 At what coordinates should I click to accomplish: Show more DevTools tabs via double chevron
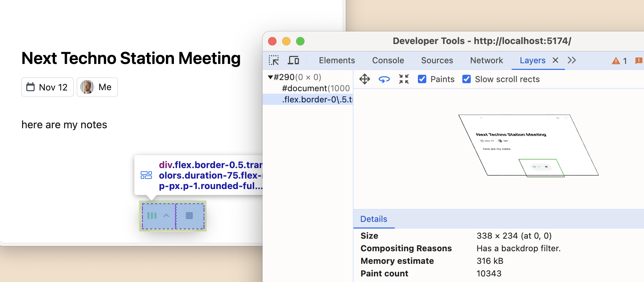coord(572,60)
